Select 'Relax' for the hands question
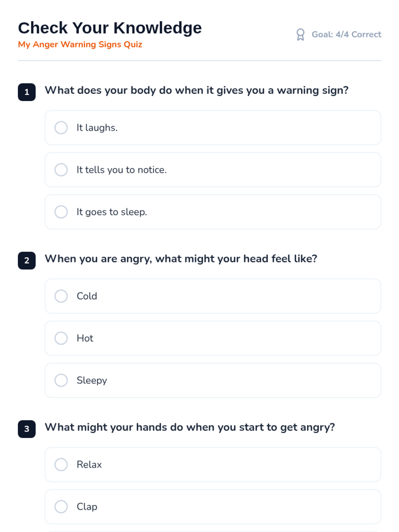This screenshot has height=532, width=399. [x=61, y=465]
